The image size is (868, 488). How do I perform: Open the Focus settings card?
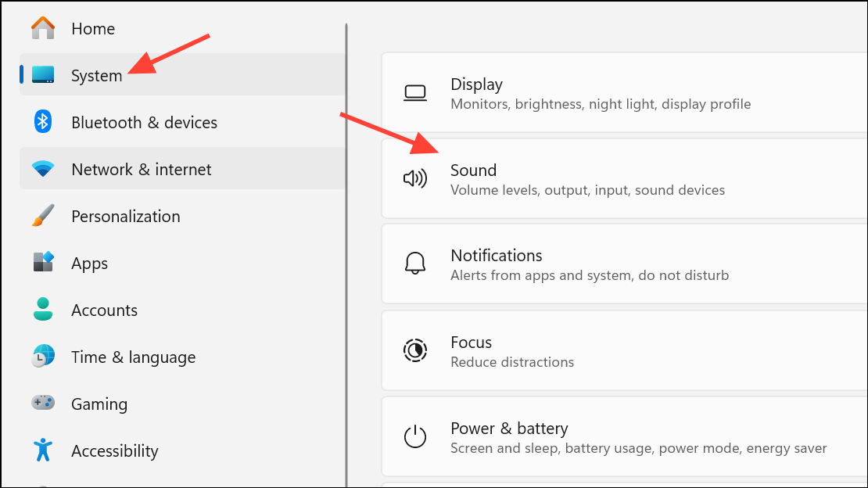(625, 350)
